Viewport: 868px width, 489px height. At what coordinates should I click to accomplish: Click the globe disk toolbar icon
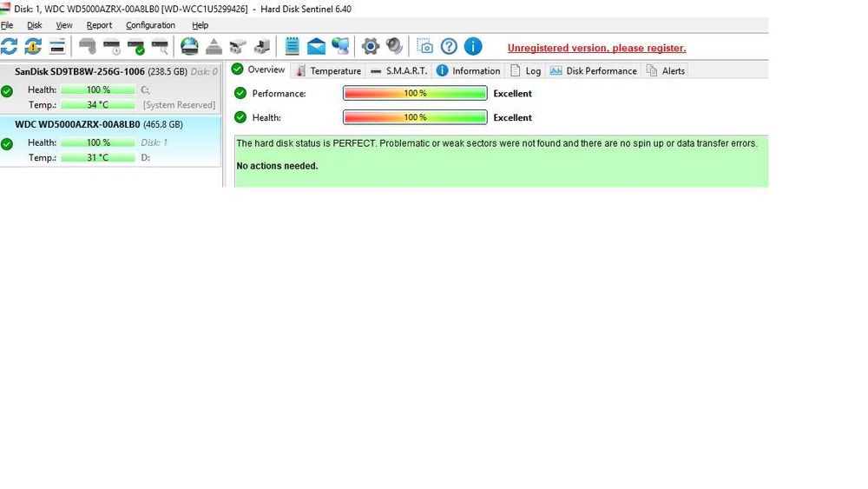[189, 47]
